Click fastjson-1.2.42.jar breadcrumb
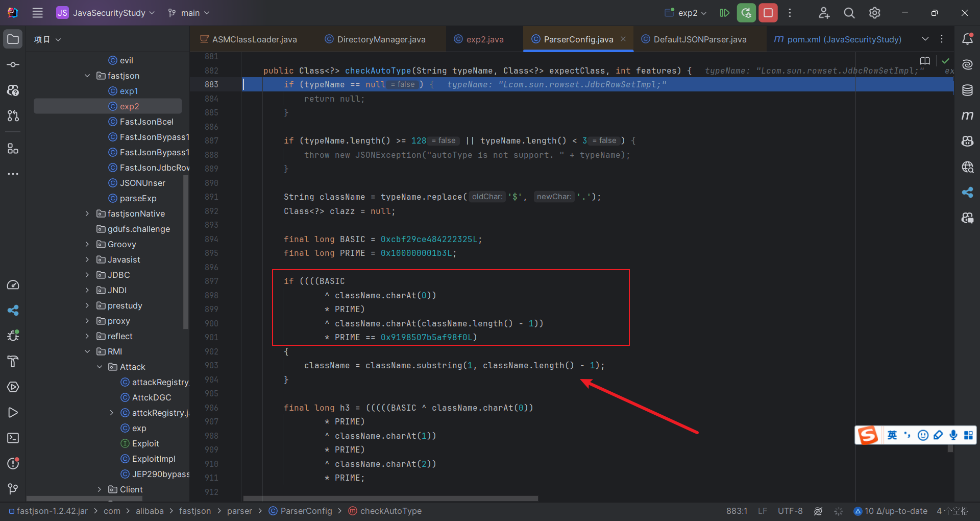 click(x=48, y=511)
